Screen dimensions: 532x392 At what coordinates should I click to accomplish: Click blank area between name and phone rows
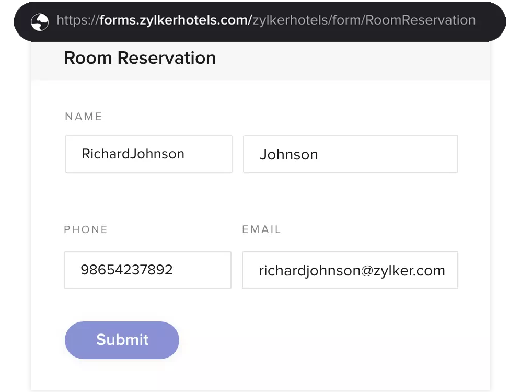(260, 199)
